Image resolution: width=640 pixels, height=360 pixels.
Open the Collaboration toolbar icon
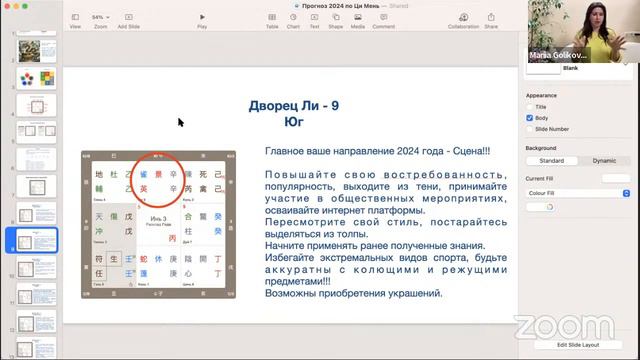click(x=463, y=21)
